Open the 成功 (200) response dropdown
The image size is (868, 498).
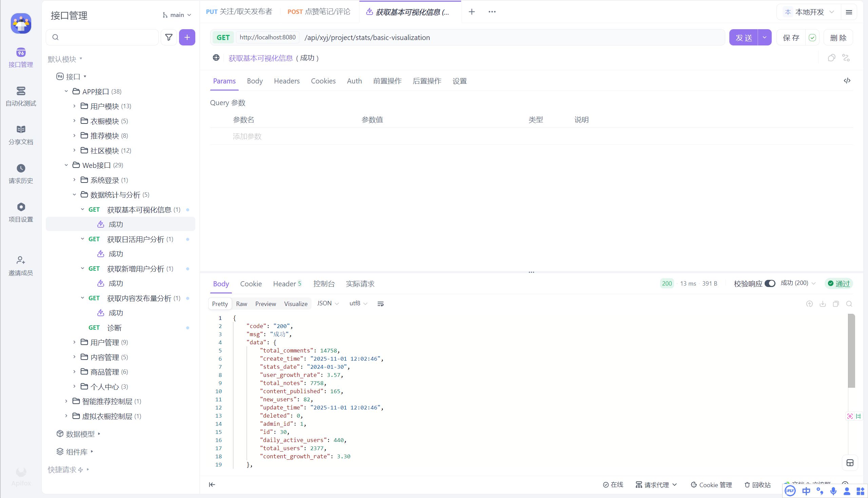pyautogui.click(x=798, y=283)
